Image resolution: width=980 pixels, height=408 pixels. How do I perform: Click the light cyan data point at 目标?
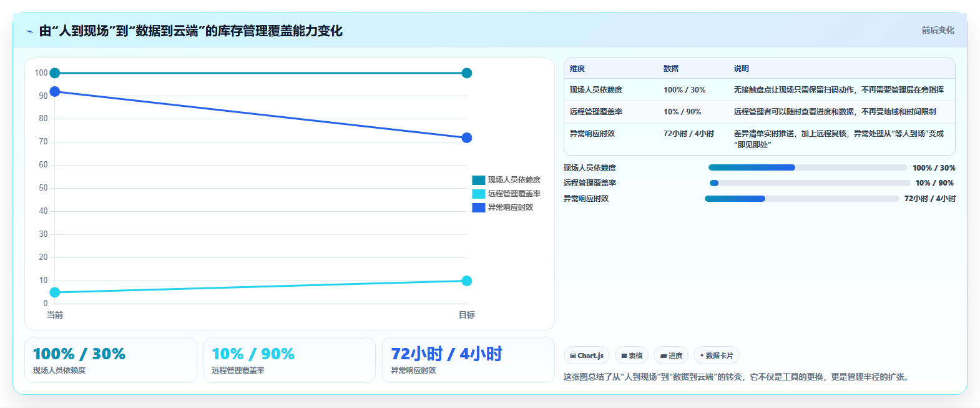tap(467, 281)
